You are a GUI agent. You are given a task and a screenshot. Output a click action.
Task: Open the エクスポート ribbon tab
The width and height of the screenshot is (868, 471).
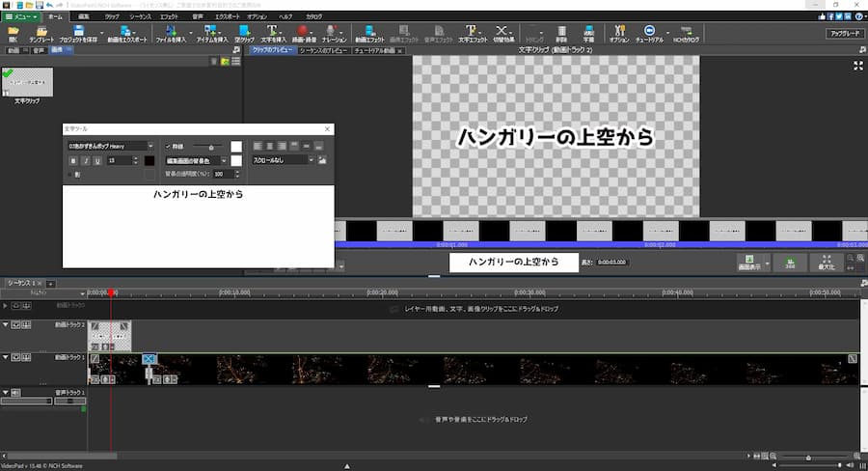[227, 16]
